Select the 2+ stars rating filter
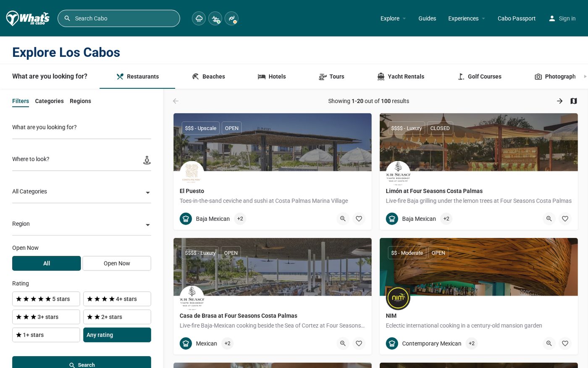 (117, 317)
